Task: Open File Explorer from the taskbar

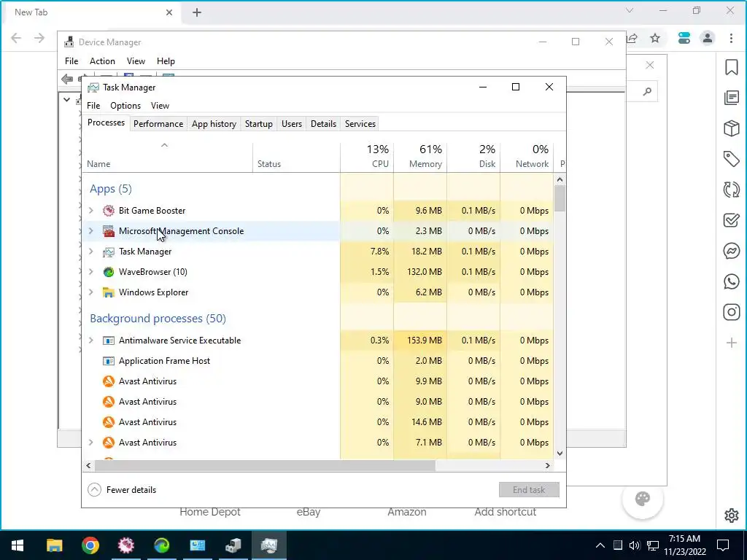Action: [x=54, y=545]
